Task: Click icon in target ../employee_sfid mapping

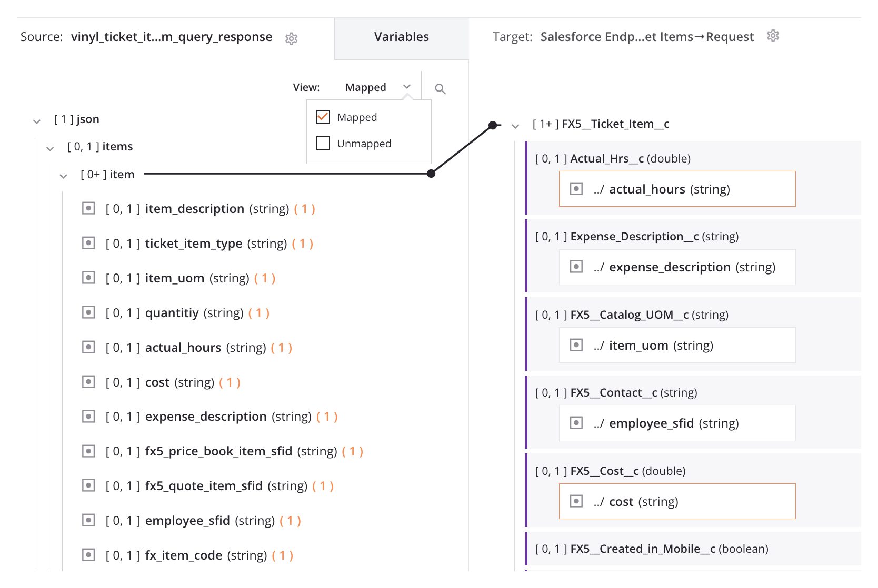Action: 576,423
